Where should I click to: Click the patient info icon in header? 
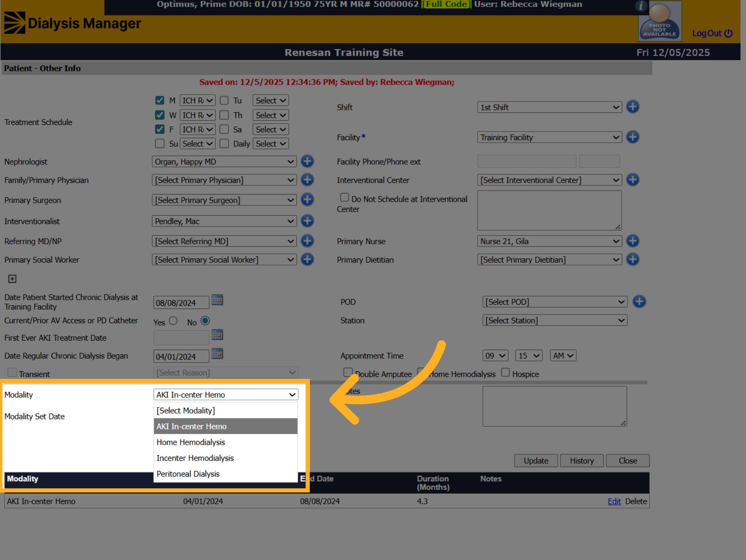[641, 6]
